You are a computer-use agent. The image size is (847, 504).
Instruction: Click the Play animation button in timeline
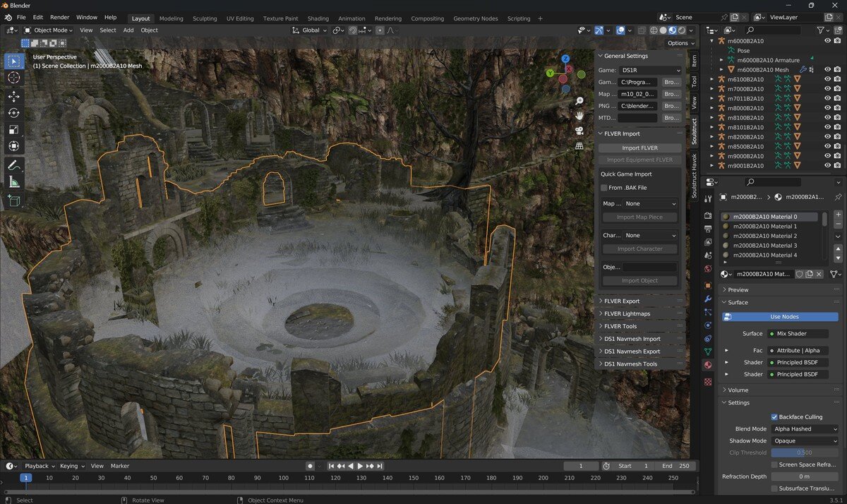click(360, 466)
